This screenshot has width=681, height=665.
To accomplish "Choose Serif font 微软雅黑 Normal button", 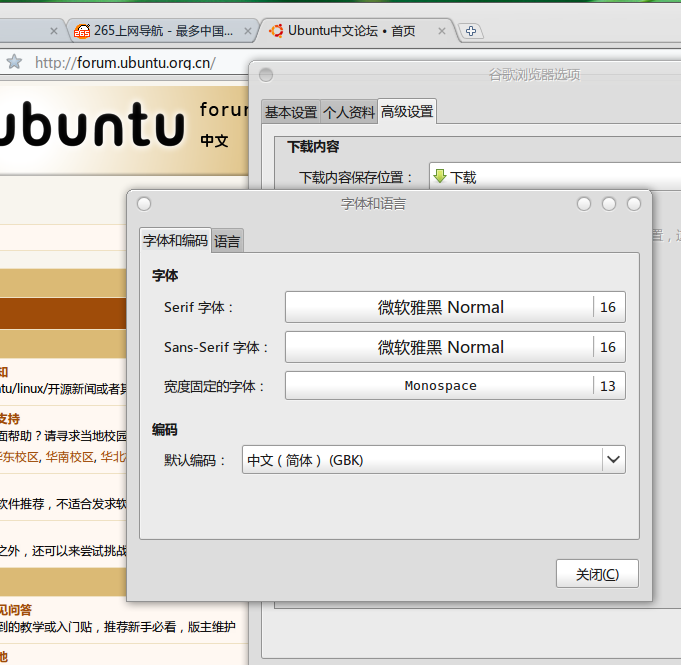I will click(x=455, y=307).
